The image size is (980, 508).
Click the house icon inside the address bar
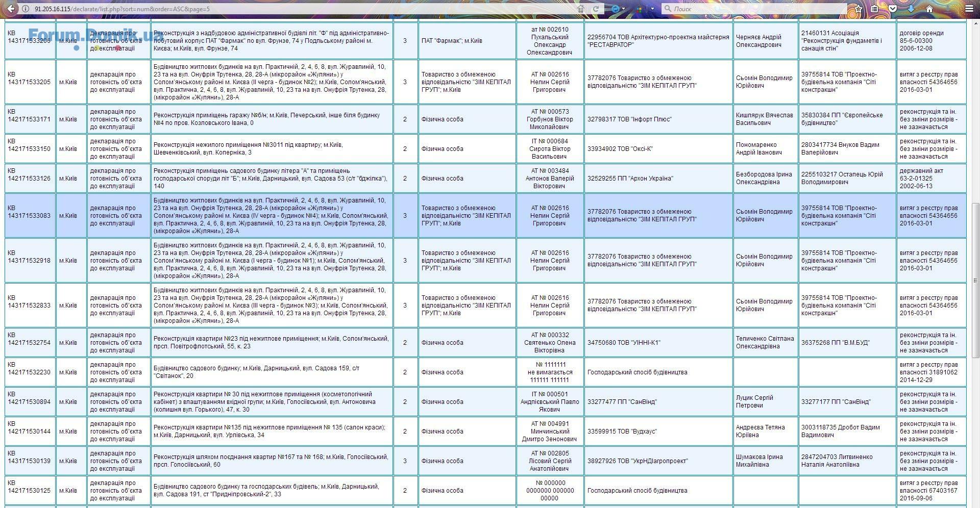click(580, 9)
